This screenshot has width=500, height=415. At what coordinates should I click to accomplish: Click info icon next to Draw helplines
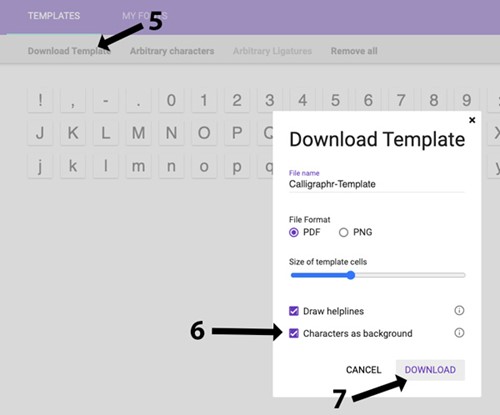tap(459, 311)
